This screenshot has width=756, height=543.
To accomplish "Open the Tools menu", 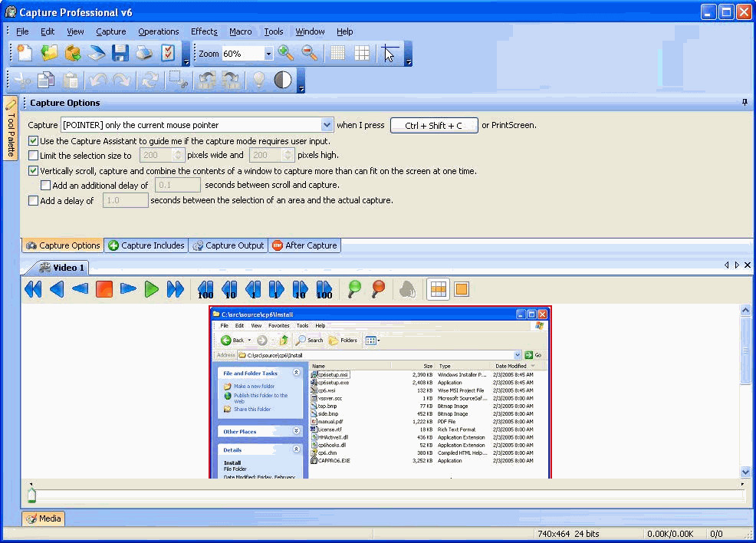I will click(274, 31).
